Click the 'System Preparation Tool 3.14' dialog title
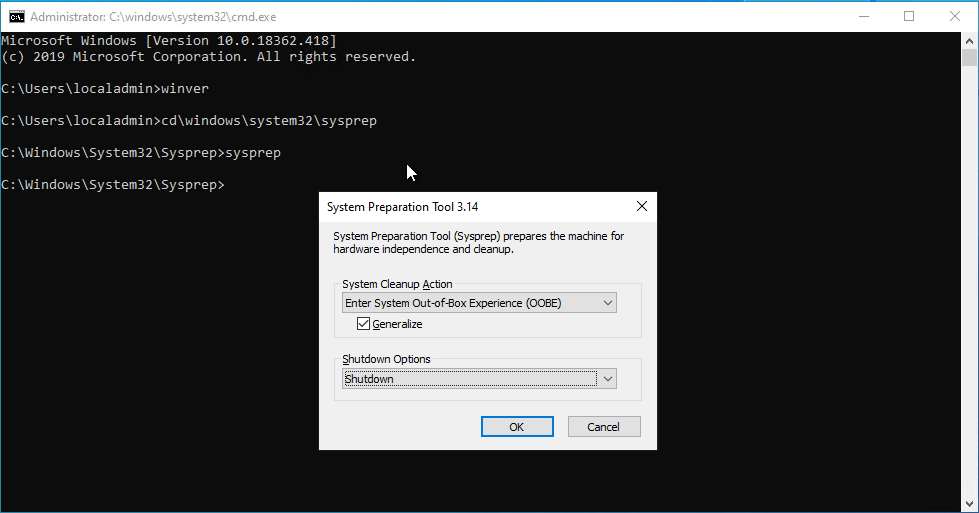This screenshot has width=979, height=513. [x=403, y=207]
